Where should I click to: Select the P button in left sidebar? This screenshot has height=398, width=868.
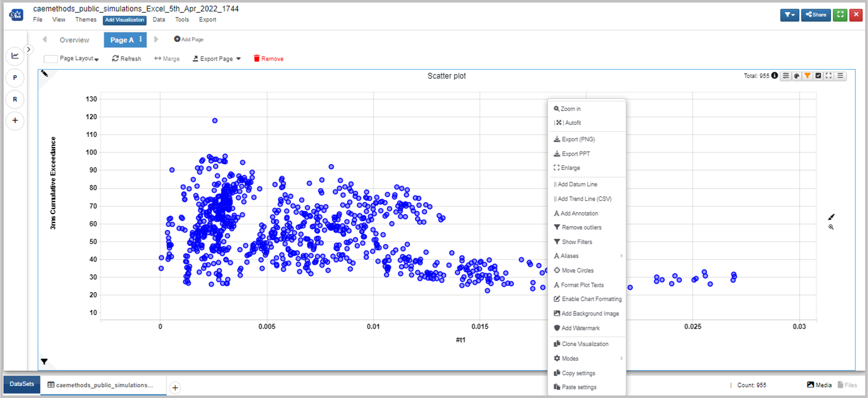15,77
